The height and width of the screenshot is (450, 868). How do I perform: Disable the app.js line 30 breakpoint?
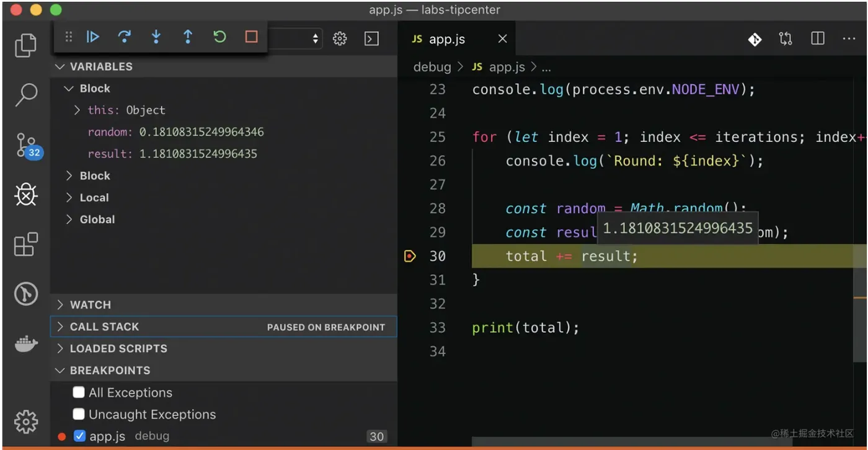coord(79,436)
